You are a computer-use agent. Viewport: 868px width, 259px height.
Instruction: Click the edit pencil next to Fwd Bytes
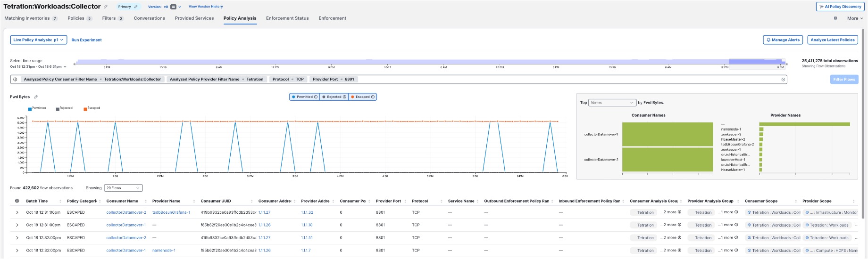coord(36,97)
